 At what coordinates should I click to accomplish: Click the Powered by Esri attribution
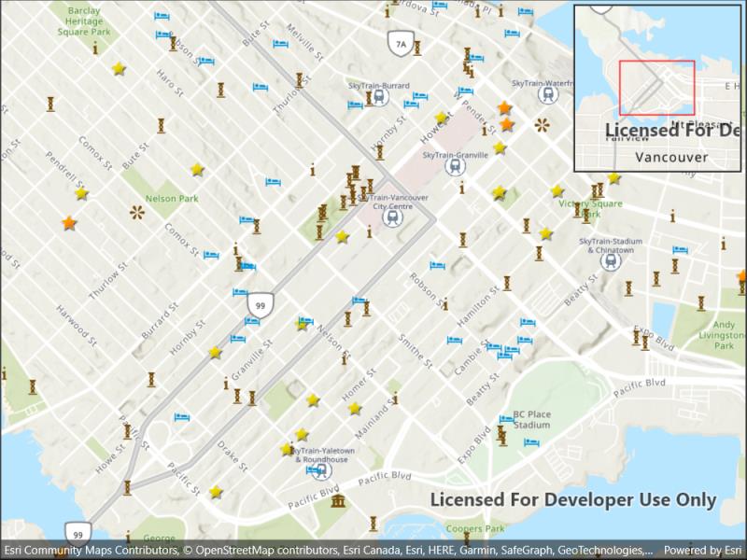coord(703,551)
